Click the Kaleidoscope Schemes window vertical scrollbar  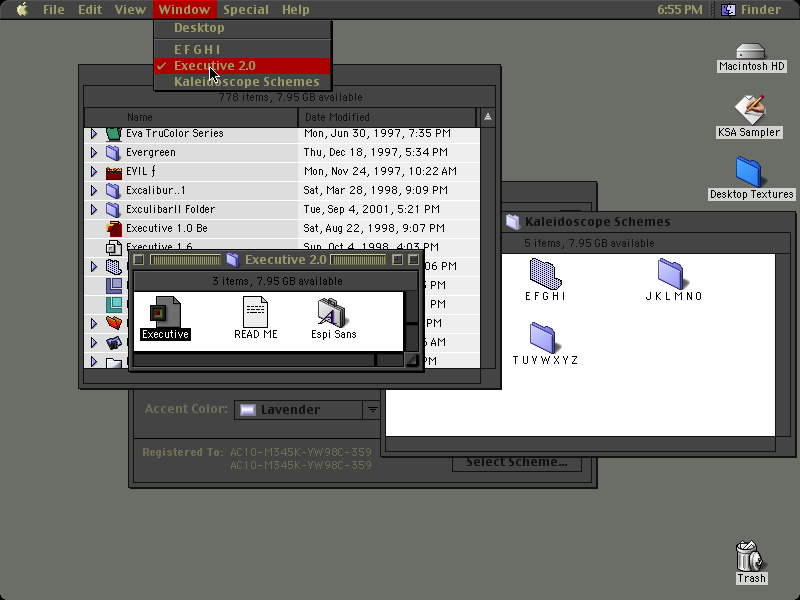(x=785, y=345)
